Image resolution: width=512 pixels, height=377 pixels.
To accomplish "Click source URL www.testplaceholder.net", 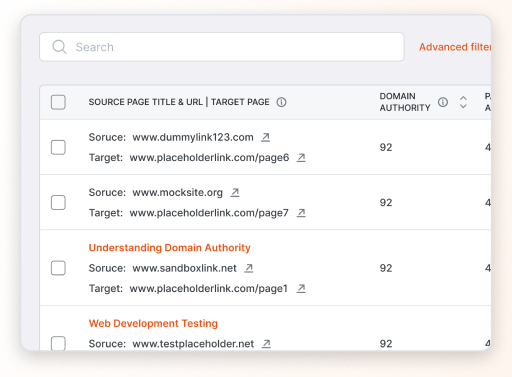I will click(193, 344).
